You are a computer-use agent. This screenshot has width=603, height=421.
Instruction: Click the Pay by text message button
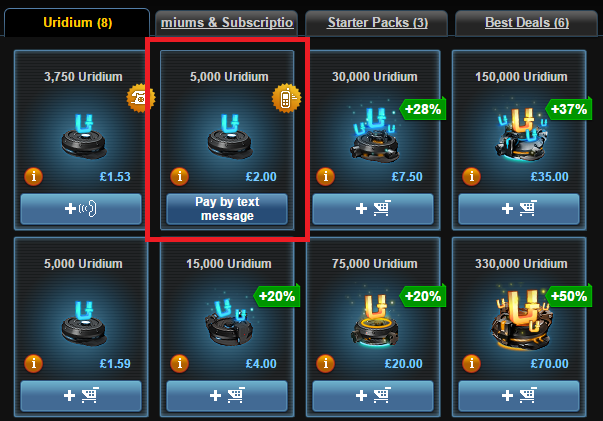tap(227, 209)
